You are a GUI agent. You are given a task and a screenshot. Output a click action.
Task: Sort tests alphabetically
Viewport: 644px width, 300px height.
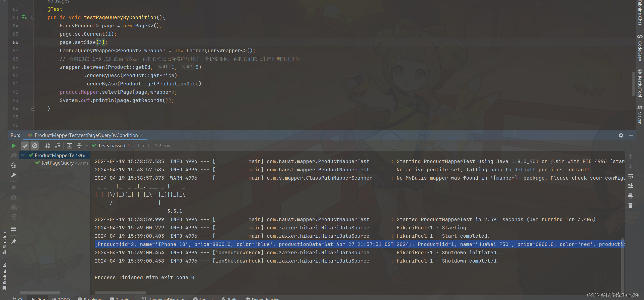[47, 146]
